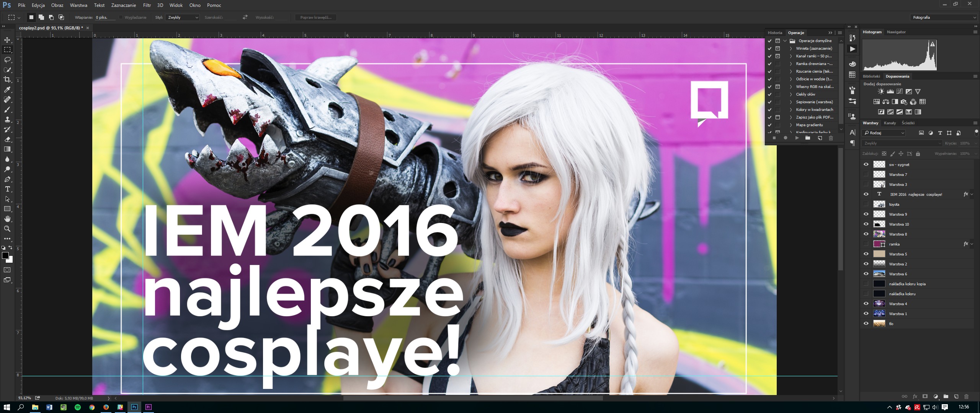The width and height of the screenshot is (980, 413).
Task: Open the Windows Start menu
Action: [x=7, y=407]
